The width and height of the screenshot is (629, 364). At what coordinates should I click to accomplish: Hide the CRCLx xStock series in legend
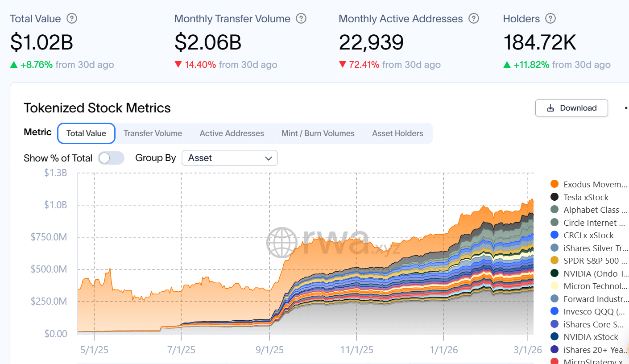588,235
